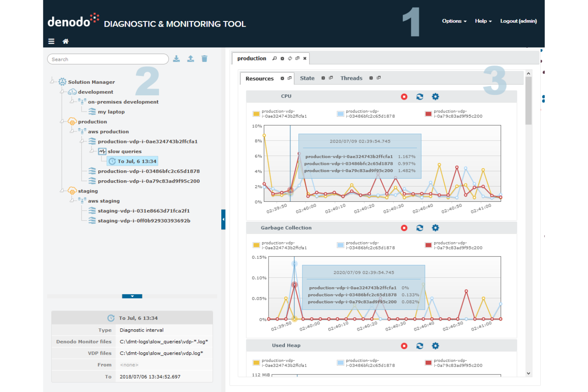Viewport: 588px width, 392px height.
Task: Click Logout (admin) link
Action: [x=518, y=21]
